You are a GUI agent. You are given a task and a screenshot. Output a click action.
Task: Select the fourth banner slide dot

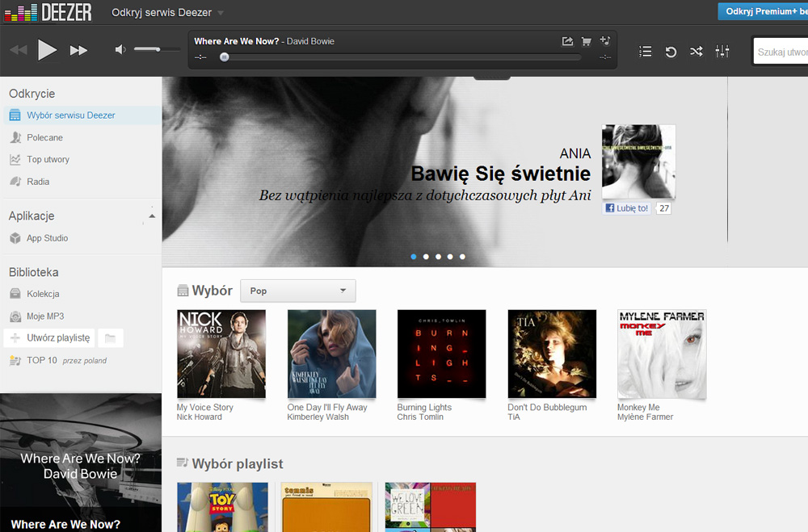point(450,257)
